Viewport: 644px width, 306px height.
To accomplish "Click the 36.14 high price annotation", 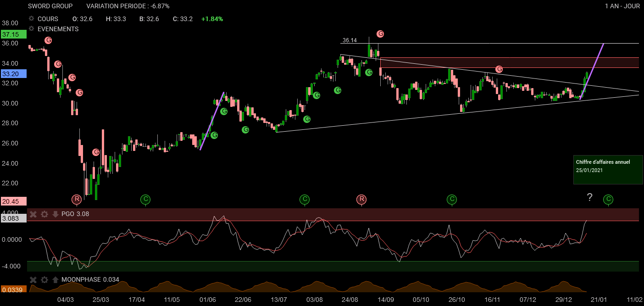I will (350, 40).
